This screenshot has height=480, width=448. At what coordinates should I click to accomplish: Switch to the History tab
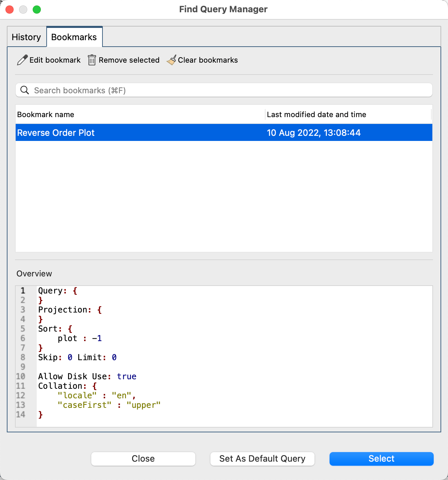pyautogui.click(x=26, y=37)
